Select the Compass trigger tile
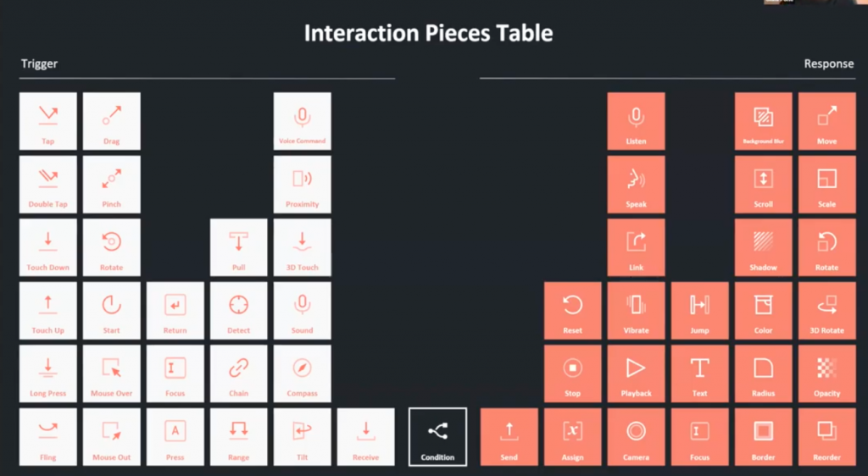Image resolution: width=868 pixels, height=476 pixels. (x=303, y=374)
